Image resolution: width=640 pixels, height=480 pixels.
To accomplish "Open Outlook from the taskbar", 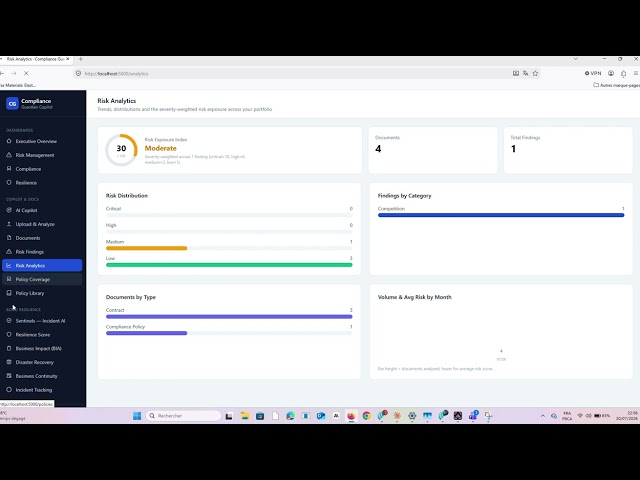I will tap(321, 416).
